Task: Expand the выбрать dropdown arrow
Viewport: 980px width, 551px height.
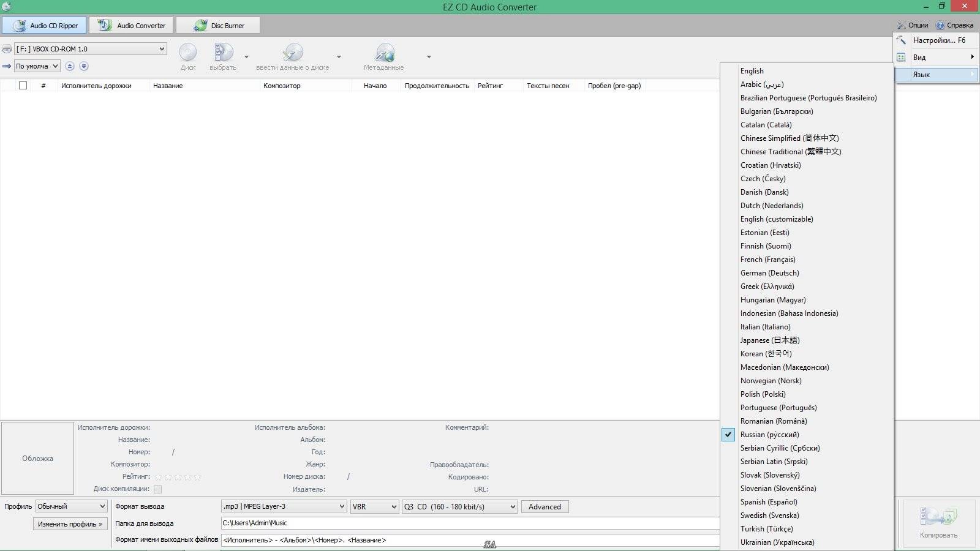Action: [247, 57]
